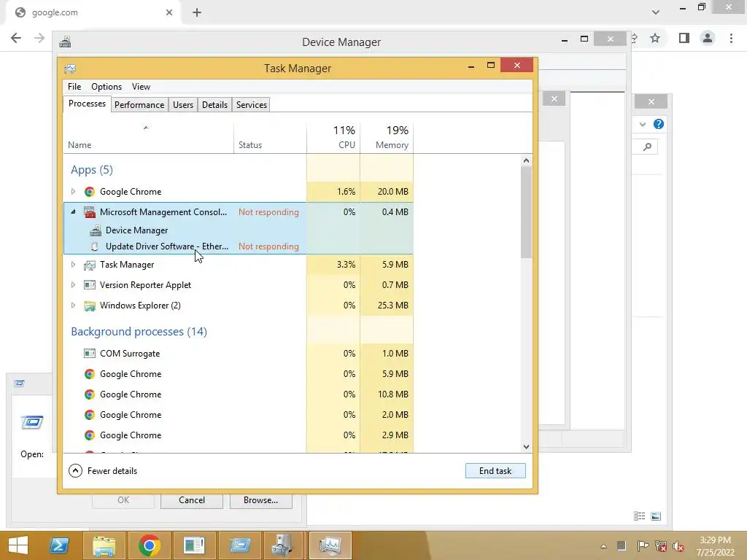Select the Processes tab
The width and height of the screenshot is (747, 560).
point(87,104)
